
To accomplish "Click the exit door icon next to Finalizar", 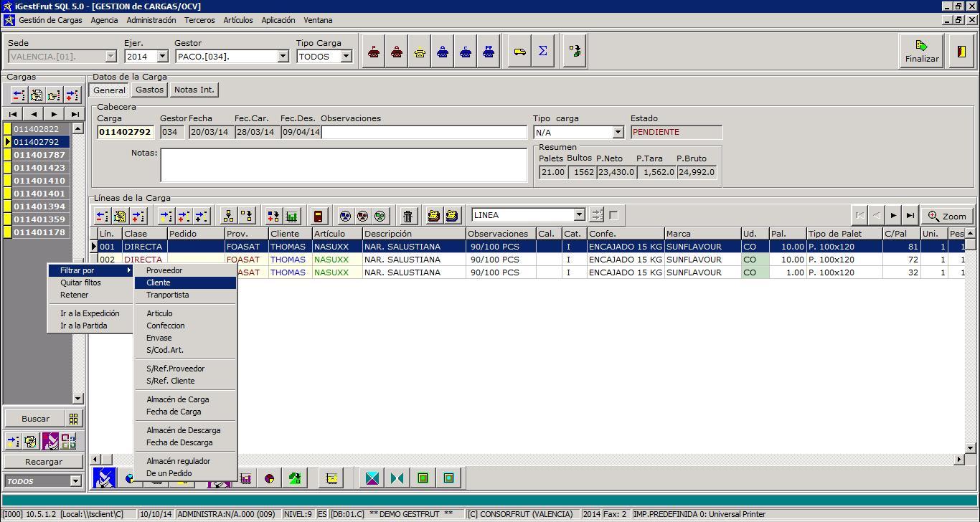I will (961, 52).
